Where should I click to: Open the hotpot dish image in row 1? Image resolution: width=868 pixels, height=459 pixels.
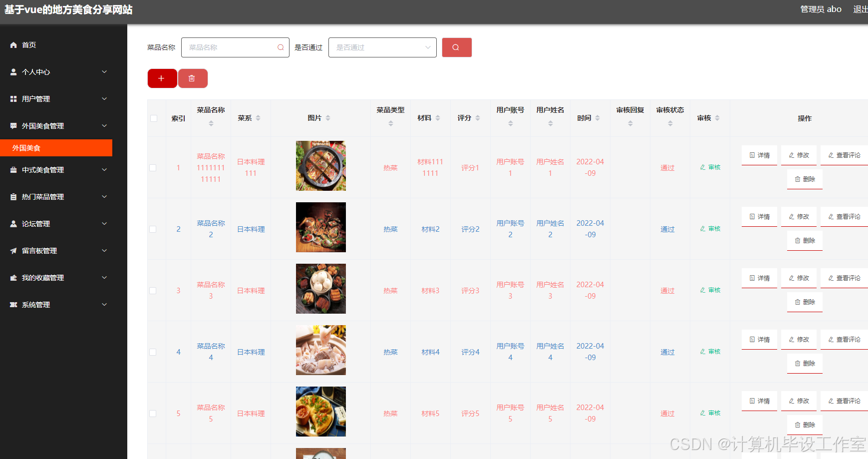tap(321, 166)
